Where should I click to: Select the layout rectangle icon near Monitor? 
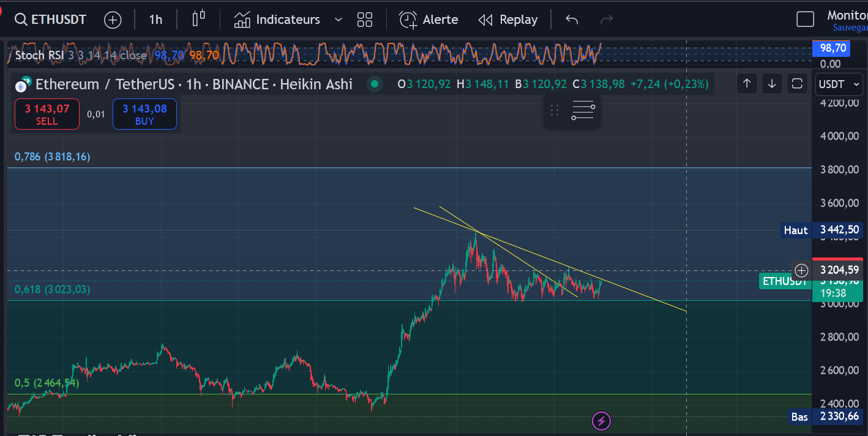tap(805, 20)
